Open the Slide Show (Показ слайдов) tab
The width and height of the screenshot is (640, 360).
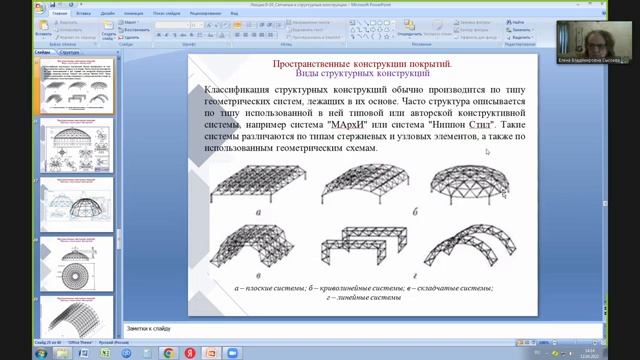(x=167, y=13)
